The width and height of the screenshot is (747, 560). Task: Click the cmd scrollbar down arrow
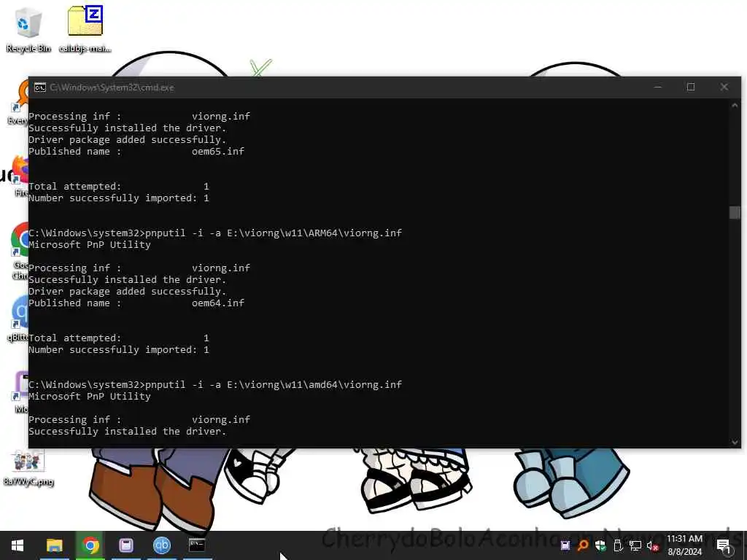pyautogui.click(x=735, y=442)
